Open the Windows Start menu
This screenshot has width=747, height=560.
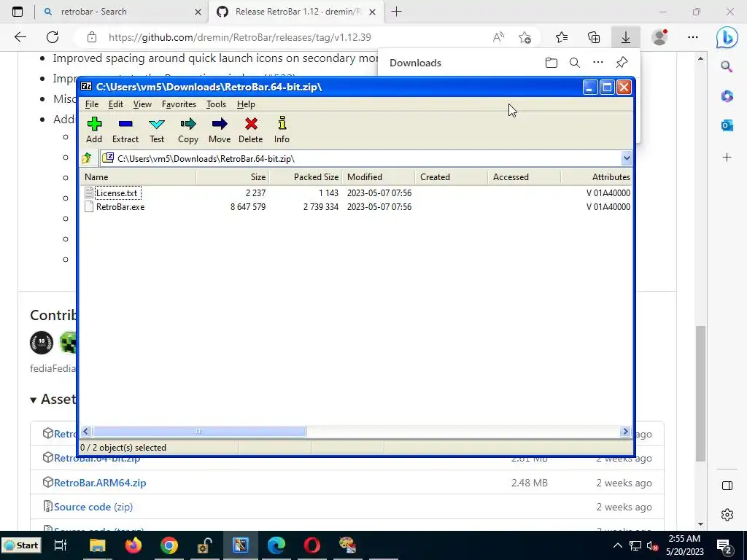(x=21, y=545)
